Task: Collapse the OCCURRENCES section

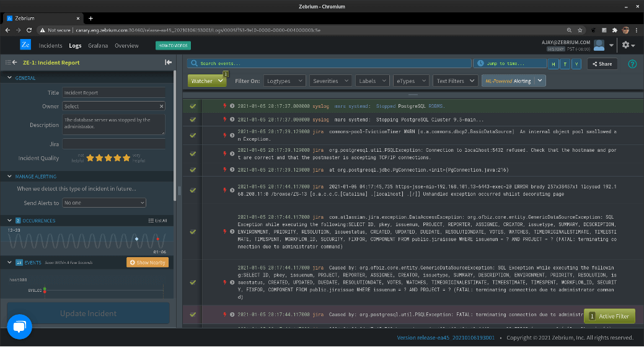Action: click(x=9, y=221)
